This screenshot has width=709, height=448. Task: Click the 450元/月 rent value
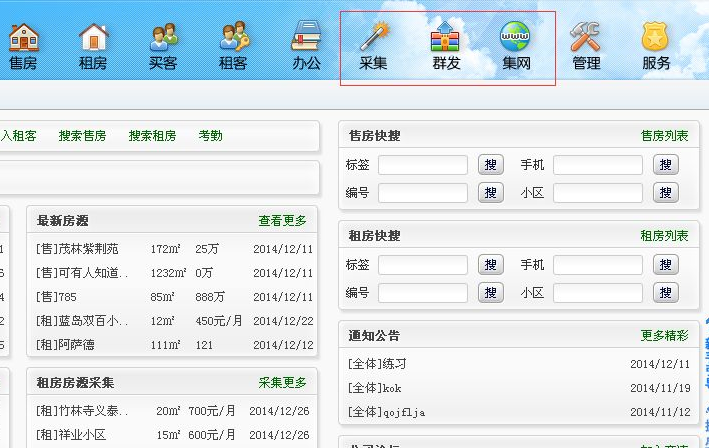pos(219,321)
